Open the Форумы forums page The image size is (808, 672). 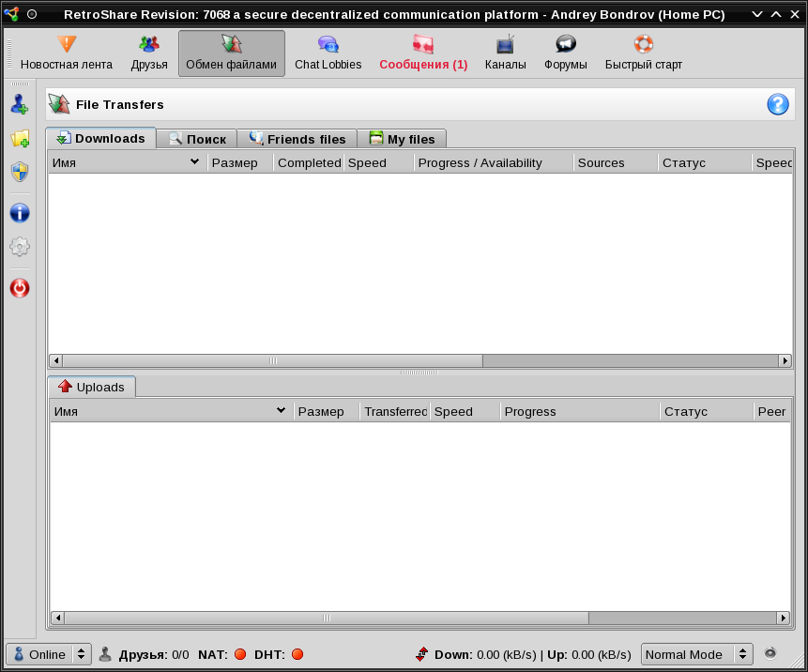[x=565, y=53]
